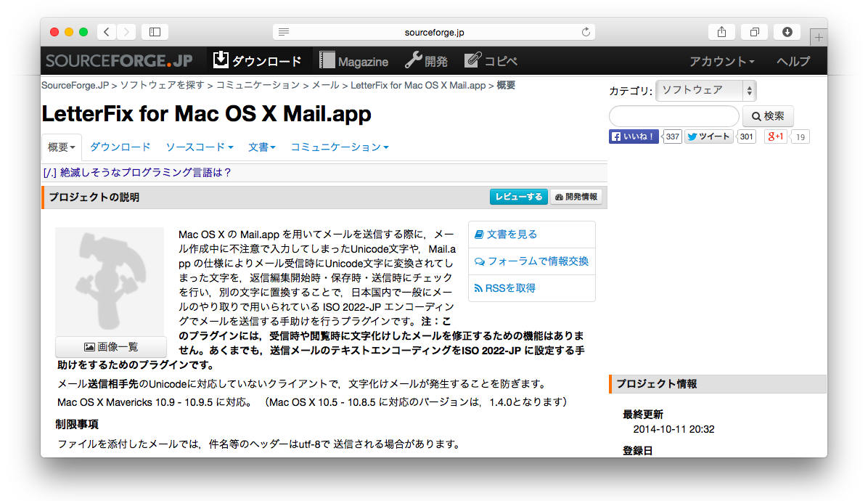
Task: Open the Downloads icon in toolbar
Action: pos(787,32)
